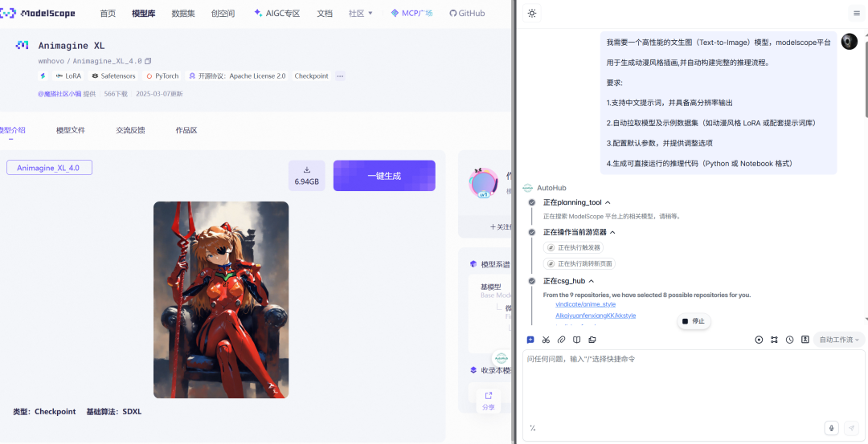This screenshot has height=444, width=868.
Task: Expand the 社区 dropdown menu
Action: tap(360, 14)
